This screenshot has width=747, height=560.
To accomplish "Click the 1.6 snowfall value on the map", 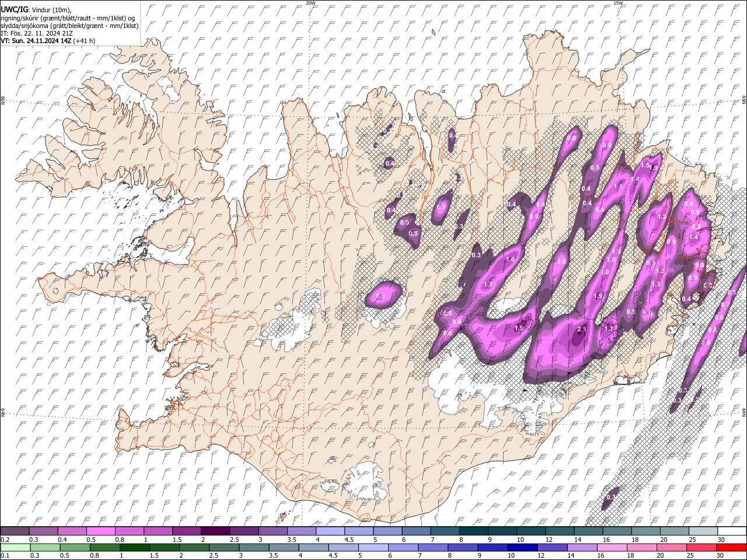I will click(x=509, y=259).
